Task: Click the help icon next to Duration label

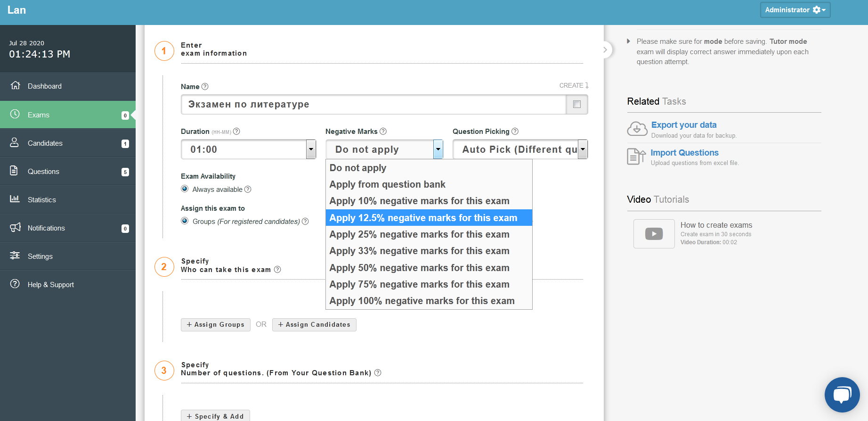Action: tap(236, 132)
